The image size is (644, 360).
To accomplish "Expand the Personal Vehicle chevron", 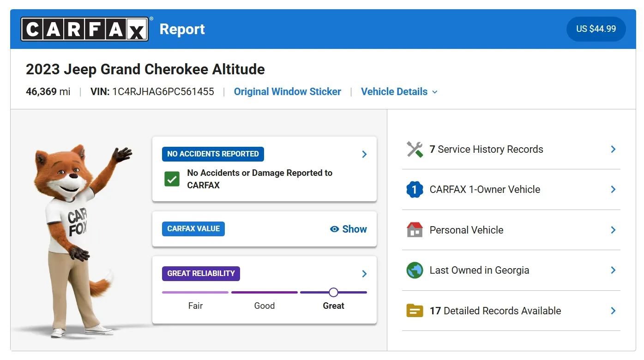I will (x=613, y=230).
